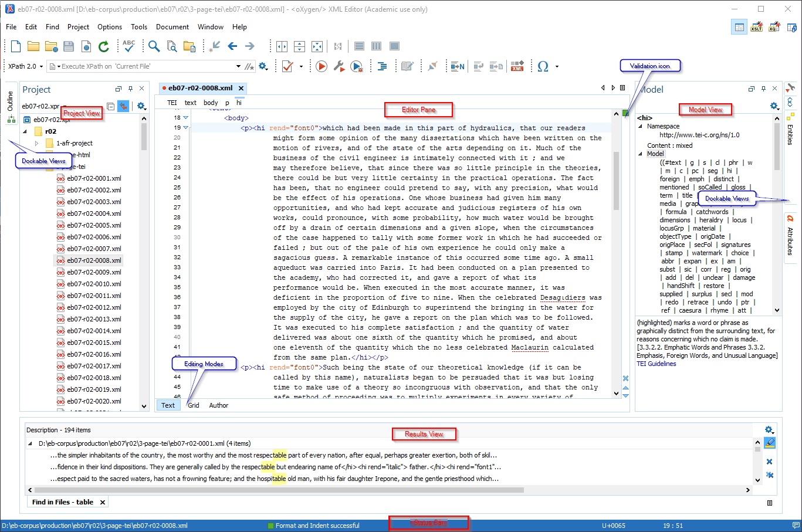The width and height of the screenshot is (802, 532).
Task: Click the Validate red checkmark icon
Action: tap(287, 66)
